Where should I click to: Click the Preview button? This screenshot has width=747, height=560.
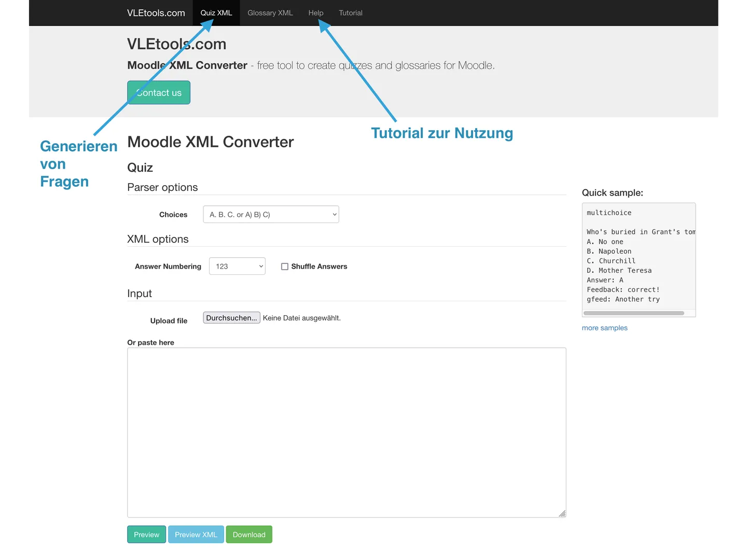point(147,535)
